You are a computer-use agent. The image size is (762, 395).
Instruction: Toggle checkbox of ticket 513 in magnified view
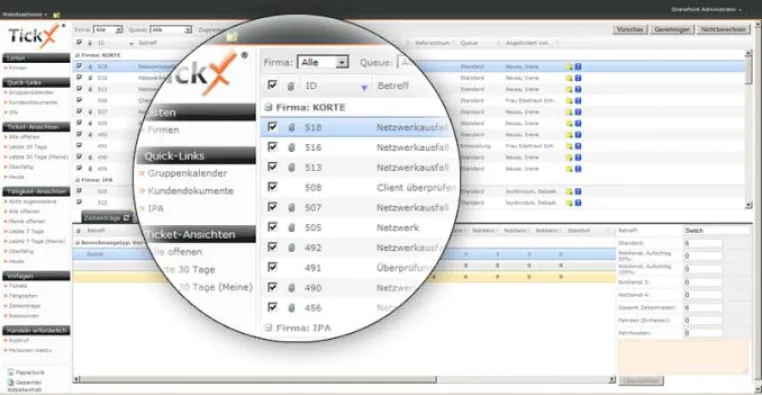[272, 167]
